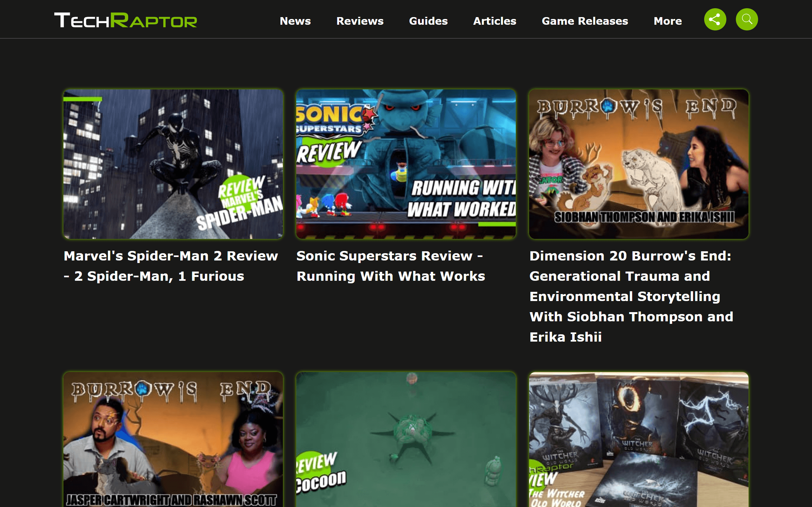
Task: Click the green progress bar on Spider-Man image
Action: [82, 99]
